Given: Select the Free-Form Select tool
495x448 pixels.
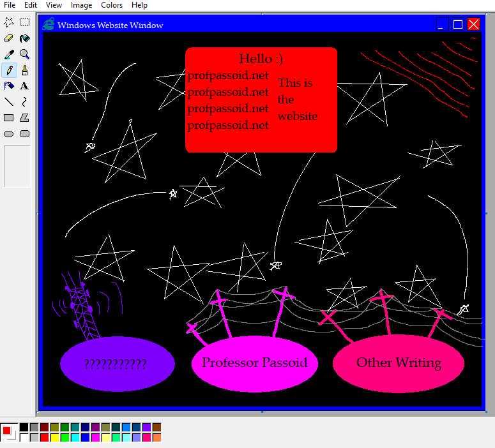Looking at the screenshot, I should click(x=9, y=22).
